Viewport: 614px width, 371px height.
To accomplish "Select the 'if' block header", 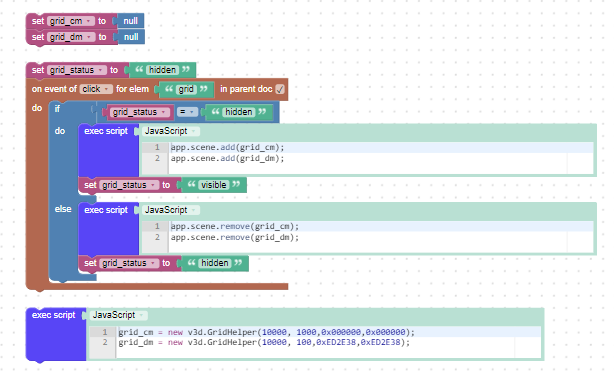I will click(57, 109).
